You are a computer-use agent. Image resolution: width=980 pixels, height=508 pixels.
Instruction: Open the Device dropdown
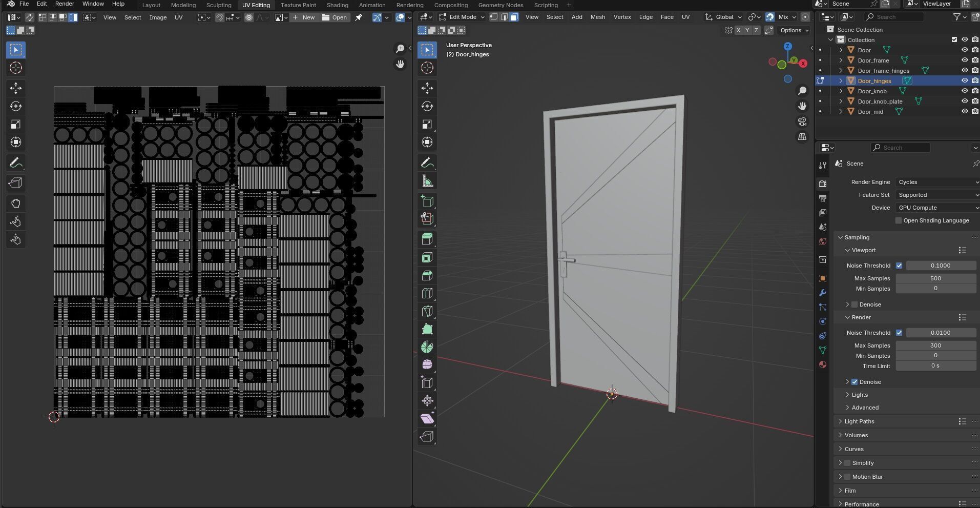937,208
